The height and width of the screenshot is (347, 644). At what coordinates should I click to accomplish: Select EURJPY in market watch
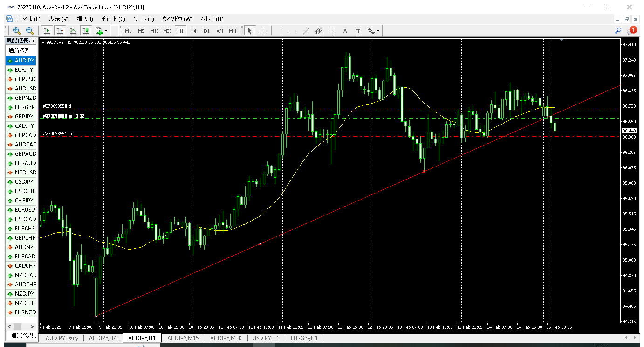point(21,70)
